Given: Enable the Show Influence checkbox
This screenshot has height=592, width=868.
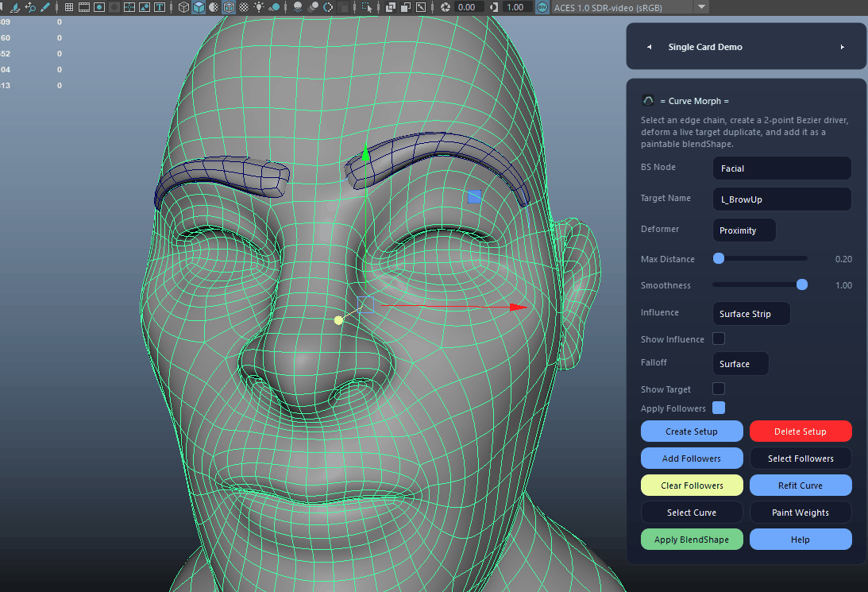Looking at the screenshot, I should pyautogui.click(x=719, y=339).
